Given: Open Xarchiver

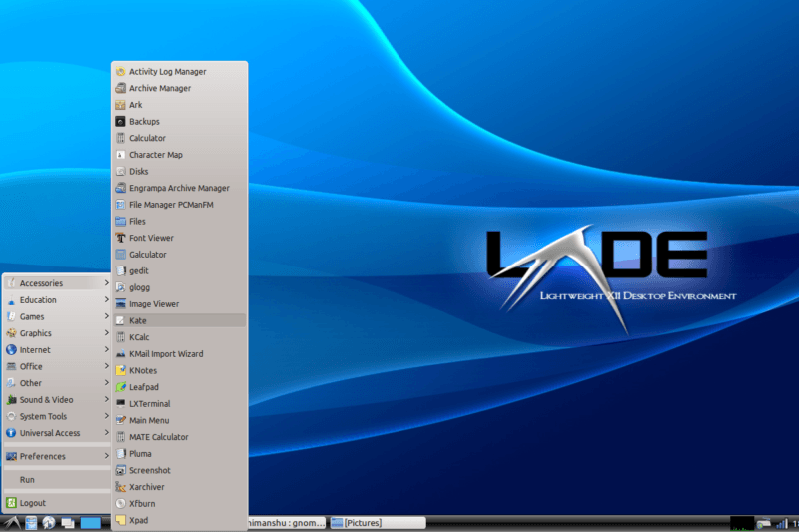Looking at the screenshot, I should coord(179,487).
